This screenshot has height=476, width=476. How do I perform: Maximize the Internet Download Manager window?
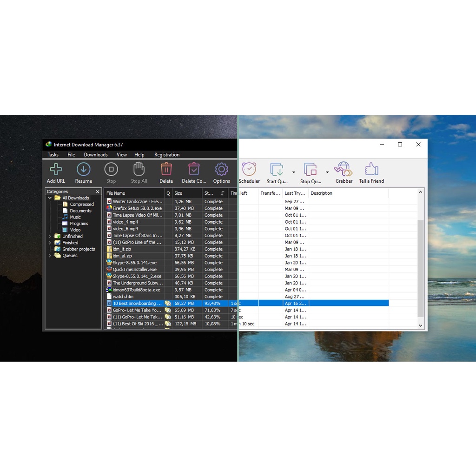pyautogui.click(x=400, y=145)
